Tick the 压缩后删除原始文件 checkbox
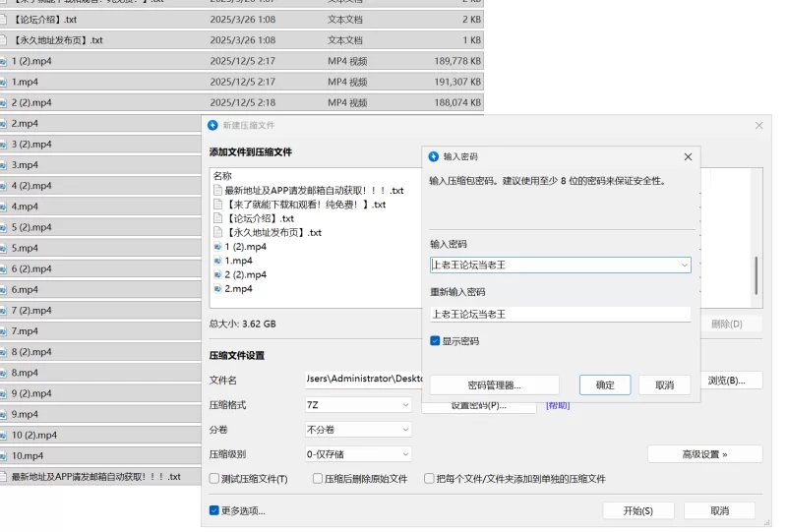 pos(318,479)
